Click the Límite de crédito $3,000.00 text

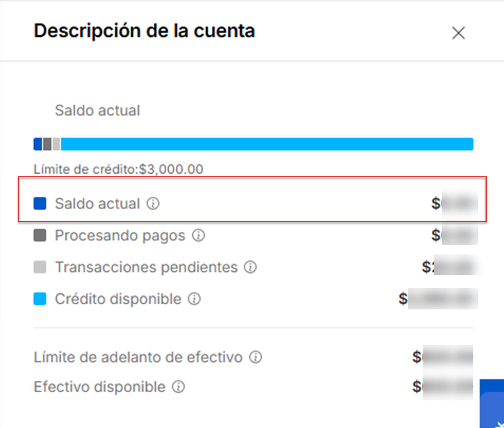(118, 168)
